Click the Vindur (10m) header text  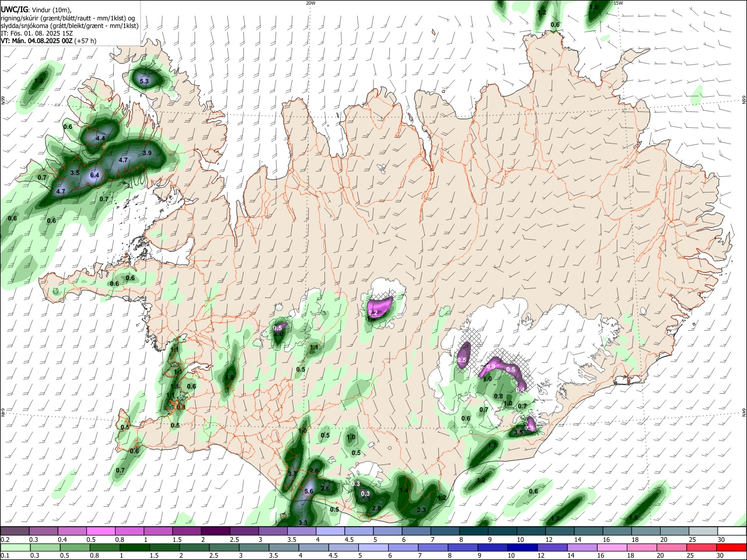pyautogui.click(x=51, y=9)
